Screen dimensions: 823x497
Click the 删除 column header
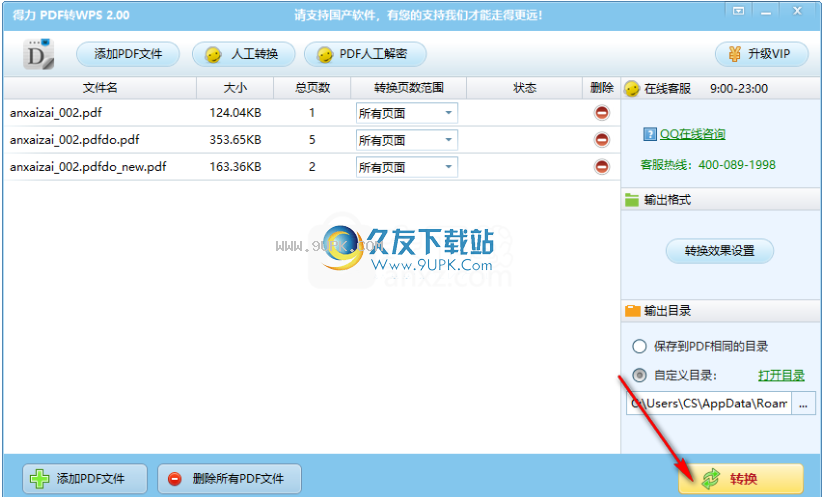point(602,88)
